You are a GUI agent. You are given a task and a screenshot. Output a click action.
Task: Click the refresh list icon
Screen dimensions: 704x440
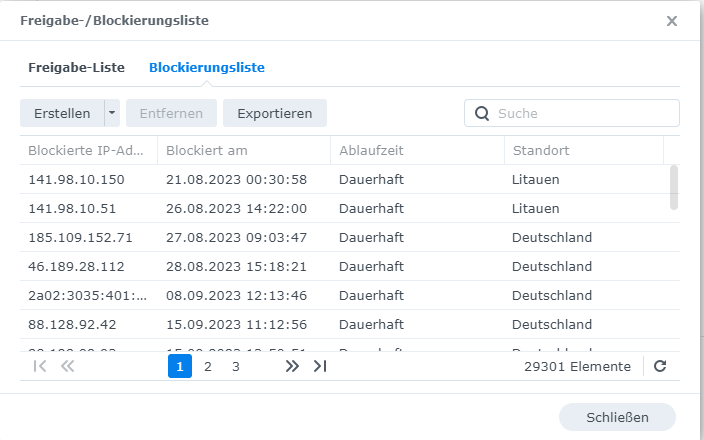coord(660,366)
